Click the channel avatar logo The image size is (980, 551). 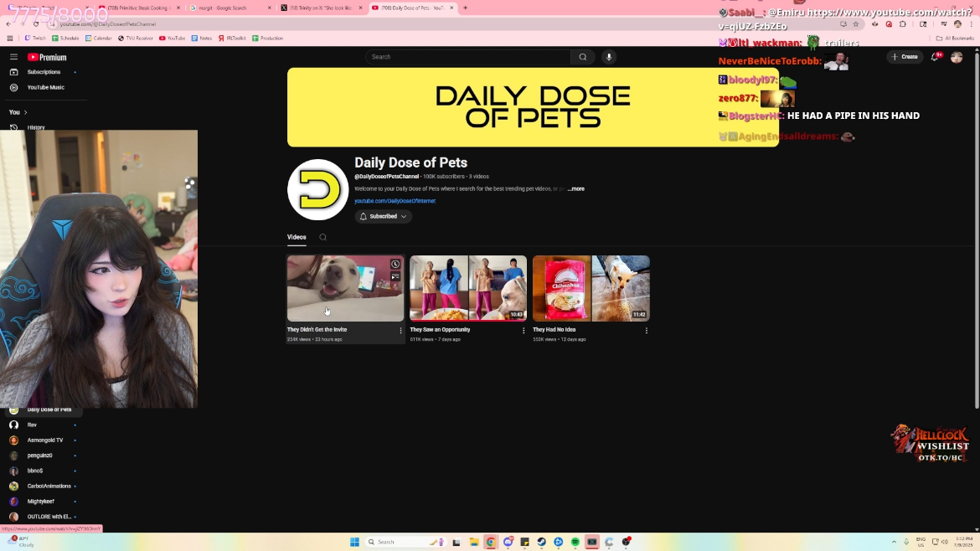point(317,189)
